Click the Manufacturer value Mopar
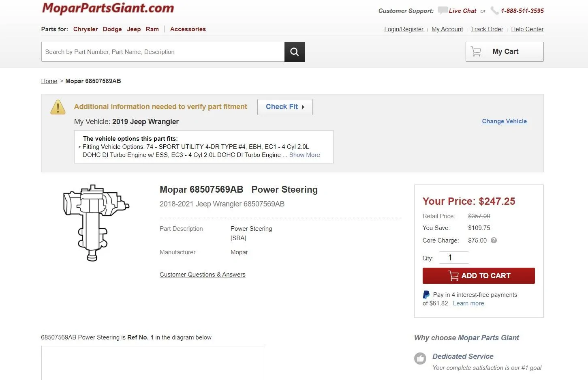This screenshot has height=380, width=588. tap(239, 252)
